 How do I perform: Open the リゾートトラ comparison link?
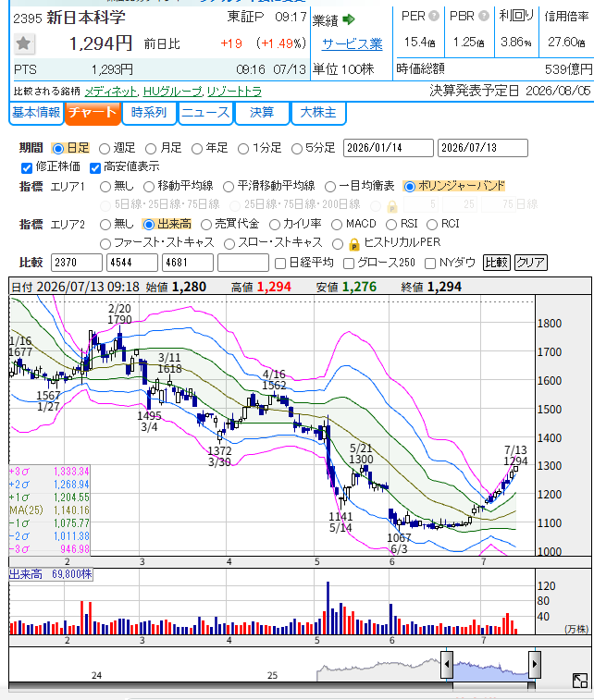pyautogui.click(x=234, y=92)
